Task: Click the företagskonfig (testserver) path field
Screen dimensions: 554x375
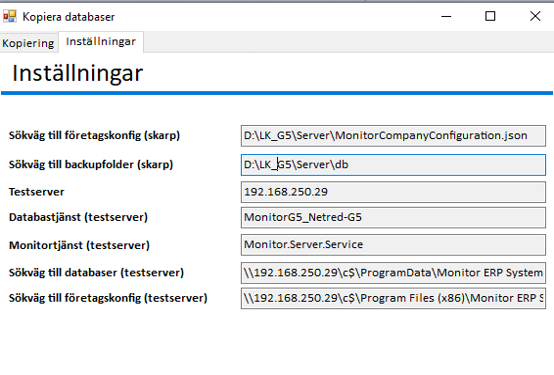Action: coord(393,298)
